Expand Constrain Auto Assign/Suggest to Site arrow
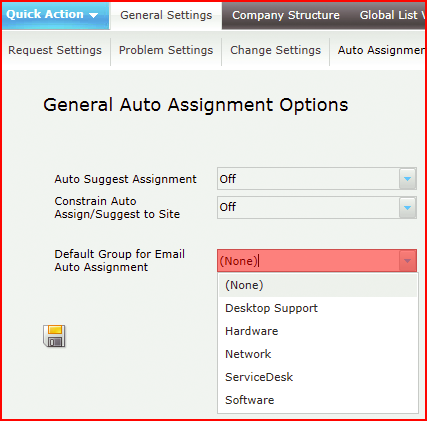The image size is (427, 421). click(x=407, y=207)
